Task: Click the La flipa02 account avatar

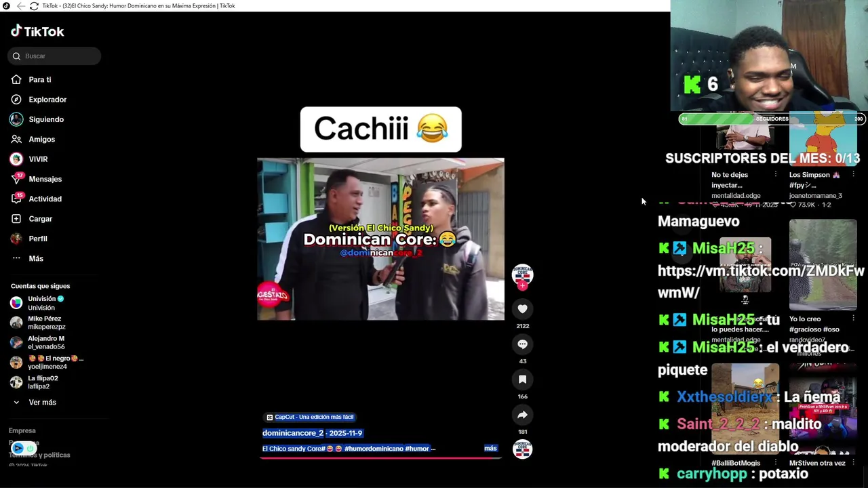Action: click(16, 382)
